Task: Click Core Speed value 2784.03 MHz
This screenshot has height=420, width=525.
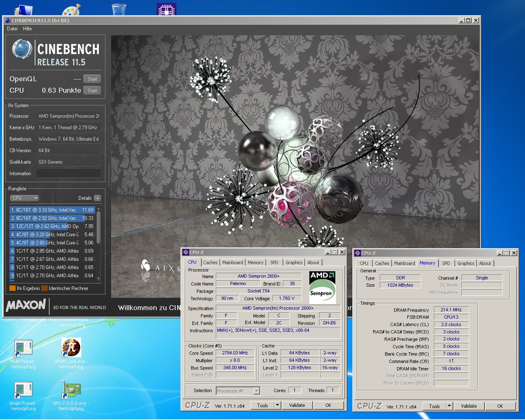Action: [x=235, y=353]
